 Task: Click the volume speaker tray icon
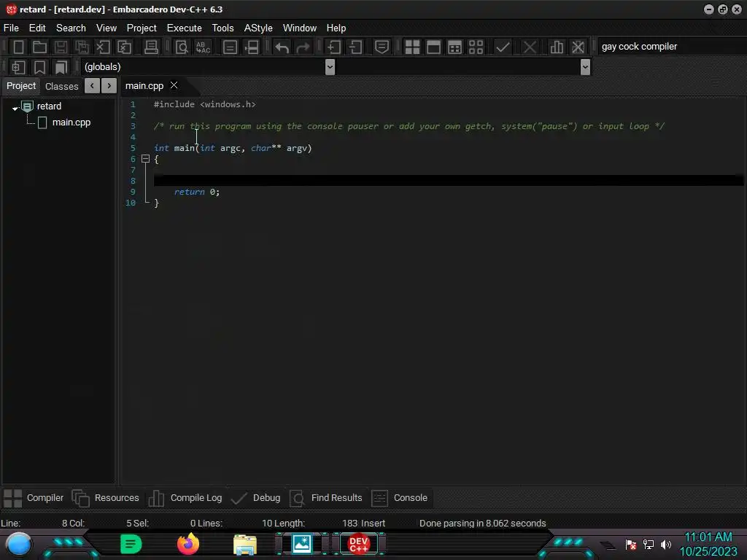665,544
